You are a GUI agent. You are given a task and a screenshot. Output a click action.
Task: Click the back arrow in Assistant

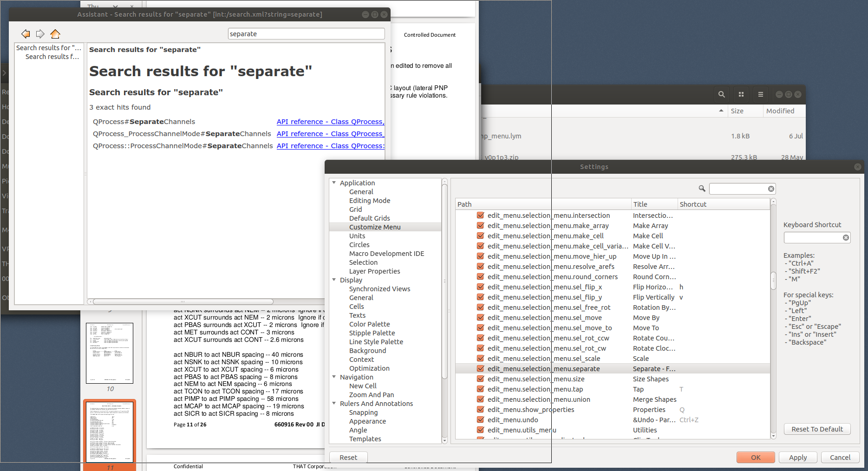point(26,34)
